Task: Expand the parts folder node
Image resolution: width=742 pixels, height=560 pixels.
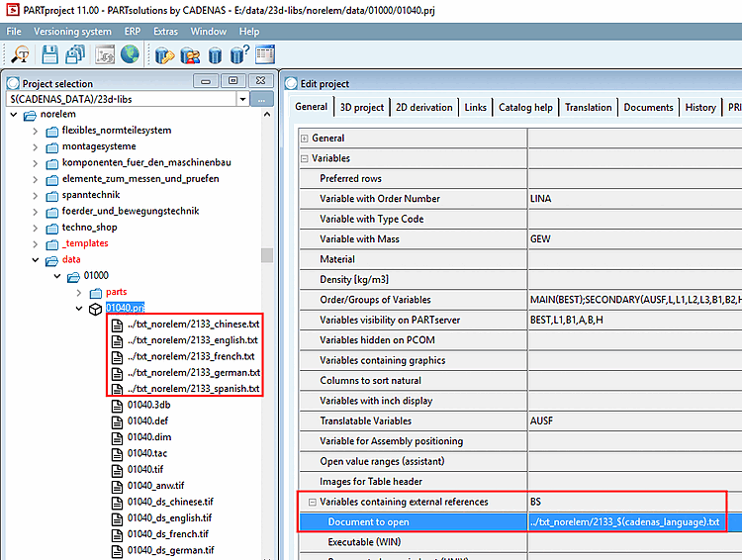Action: click(79, 293)
